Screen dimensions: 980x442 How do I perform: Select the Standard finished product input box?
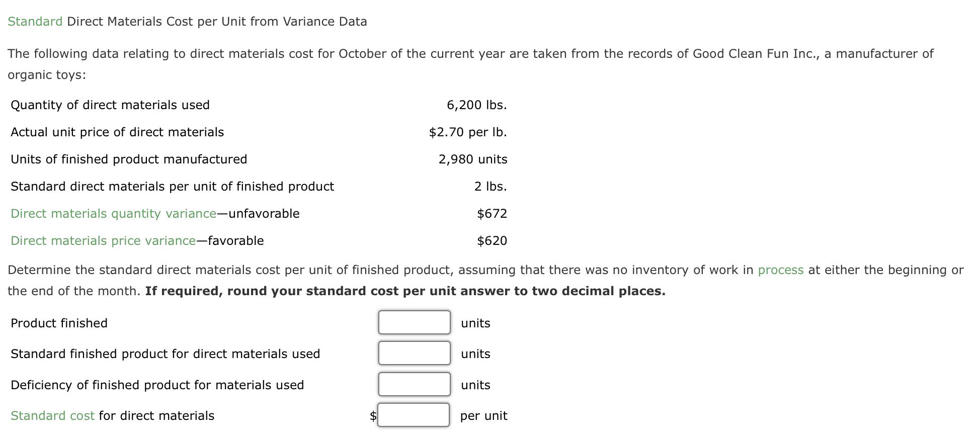pyautogui.click(x=413, y=353)
